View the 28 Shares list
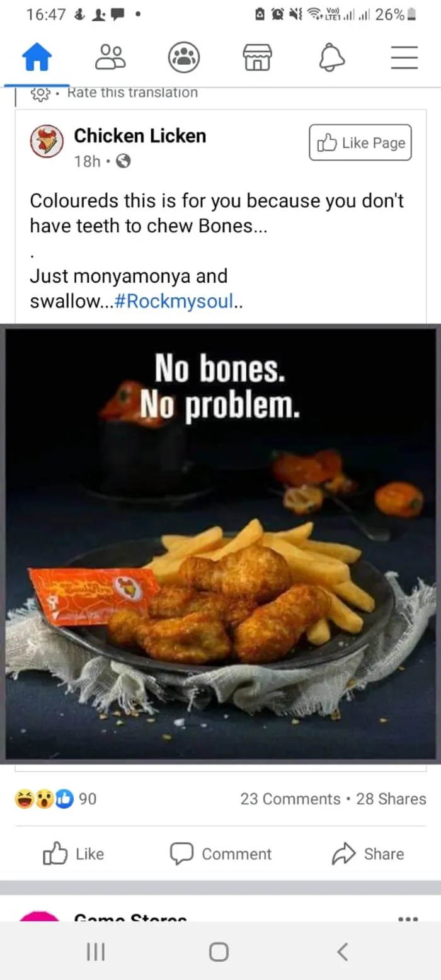 (391, 799)
